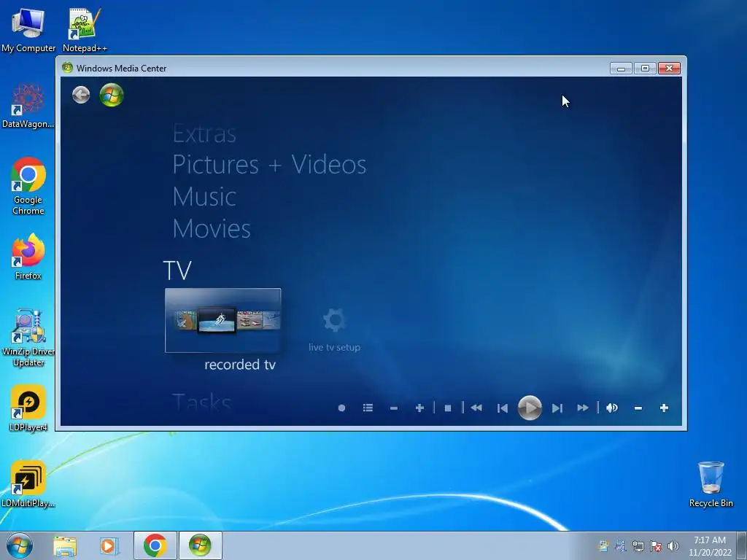Select the Firefox desktop shortcut
Image resolution: width=747 pixels, height=560 pixels.
28,257
